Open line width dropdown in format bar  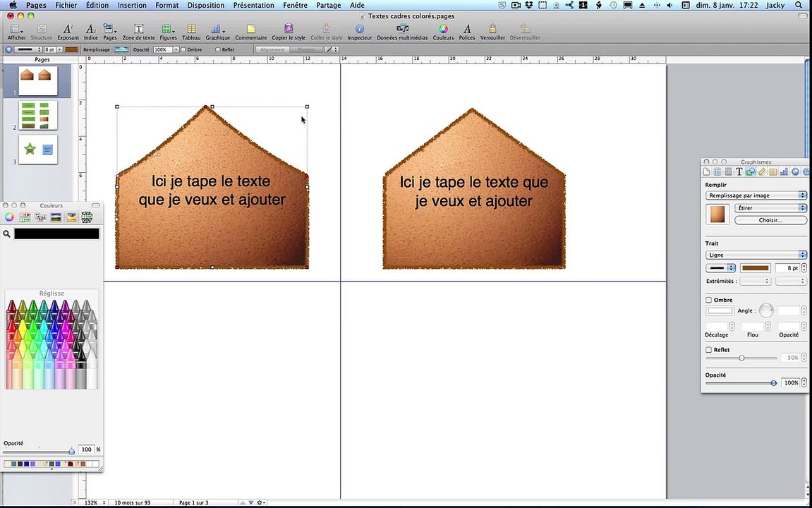pos(59,49)
